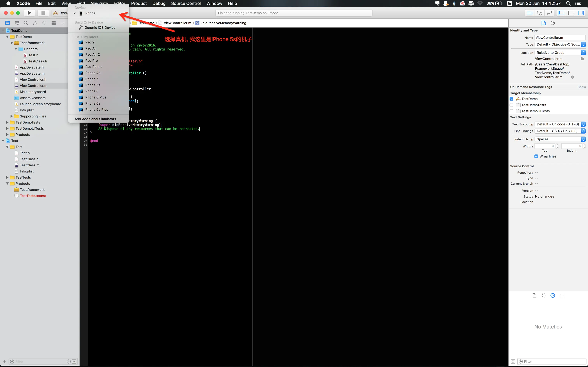Click the Run (play) button
The height and width of the screenshot is (367, 588).
coord(29,13)
